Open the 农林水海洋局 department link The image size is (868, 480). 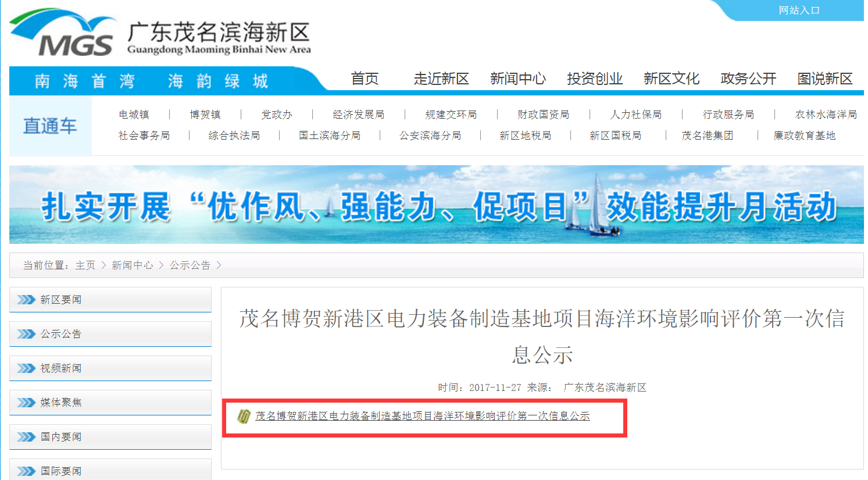[x=826, y=115]
